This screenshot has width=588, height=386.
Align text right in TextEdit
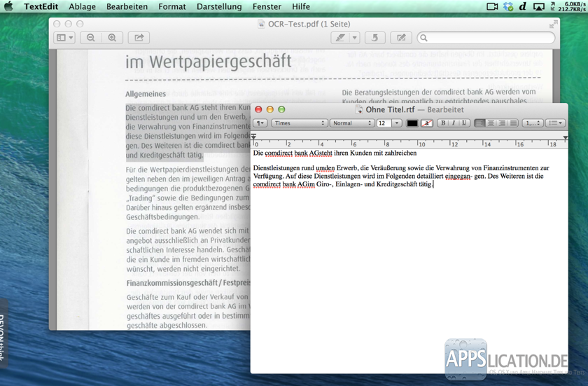coord(502,123)
